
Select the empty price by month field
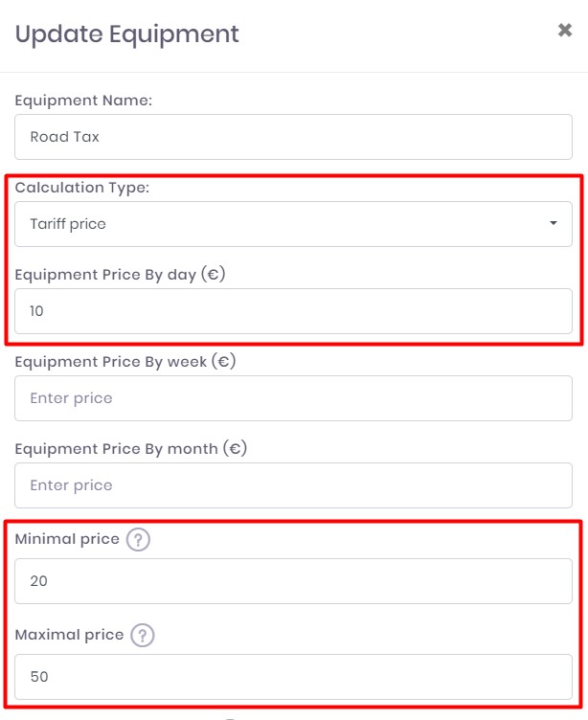293,485
